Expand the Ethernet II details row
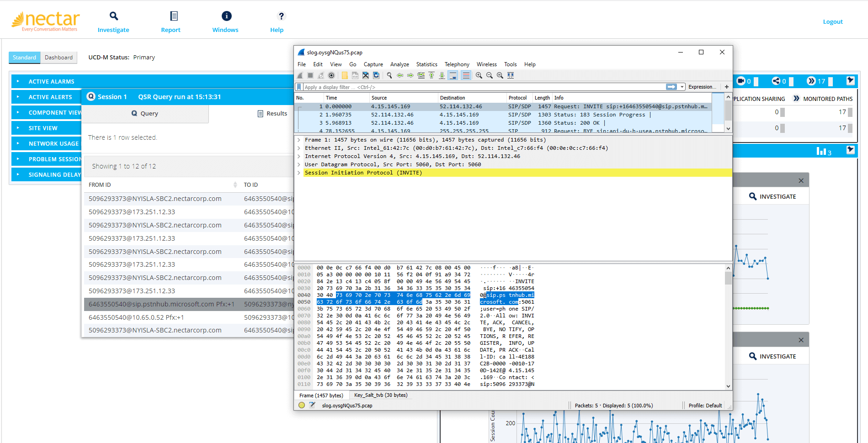 (x=299, y=148)
